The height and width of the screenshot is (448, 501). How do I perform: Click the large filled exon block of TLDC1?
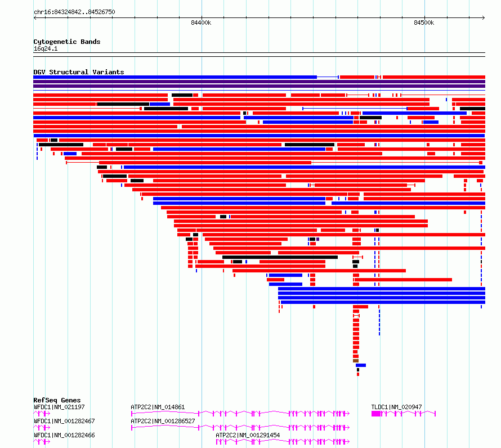tap(376, 414)
